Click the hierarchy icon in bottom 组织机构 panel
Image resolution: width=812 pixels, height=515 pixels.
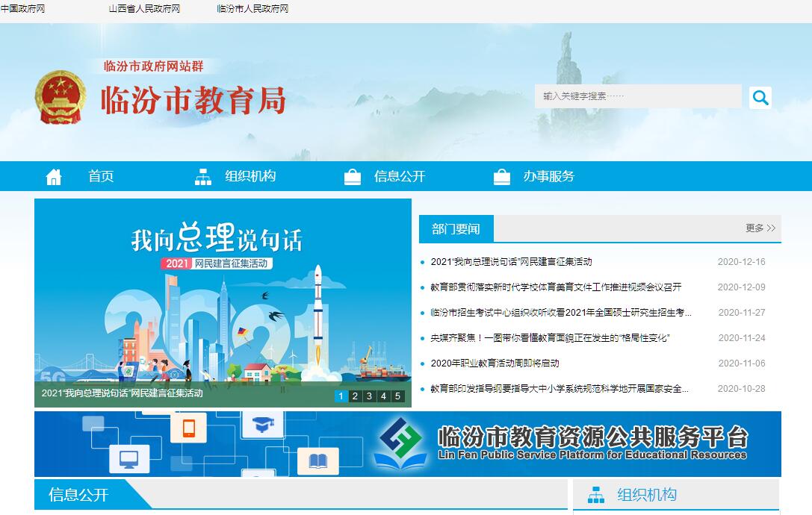[596, 495]
